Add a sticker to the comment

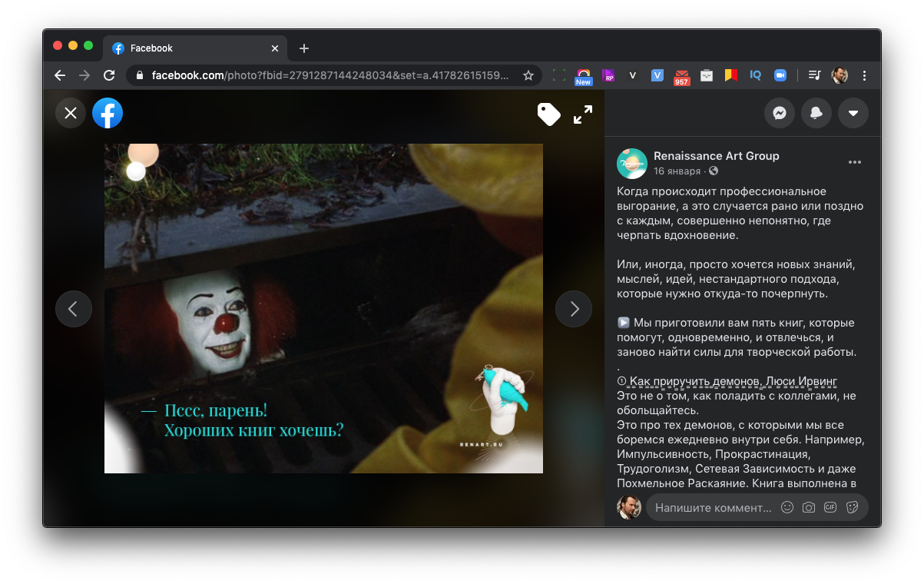point(852,507)
